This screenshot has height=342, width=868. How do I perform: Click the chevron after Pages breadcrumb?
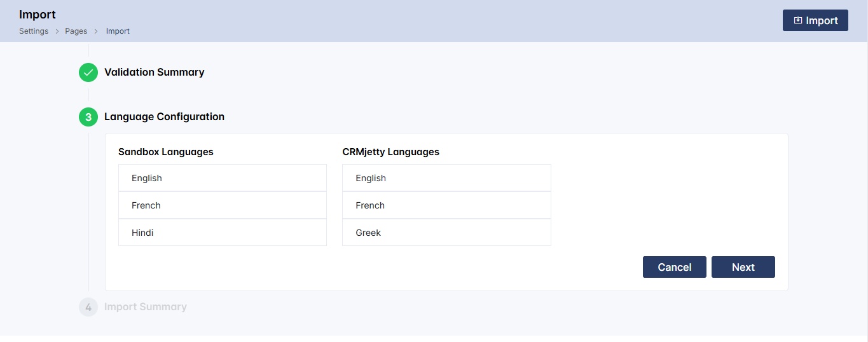click(x=97, y=31)
